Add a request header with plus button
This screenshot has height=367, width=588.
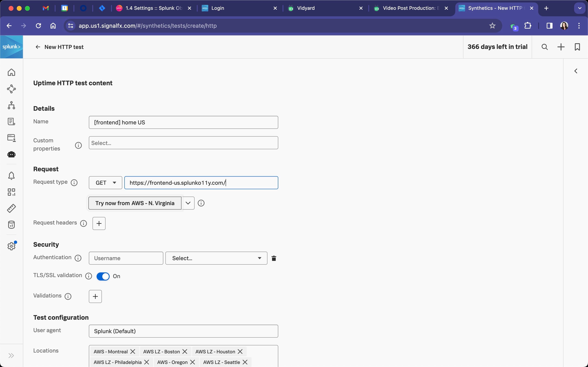[x=99, y=223]
